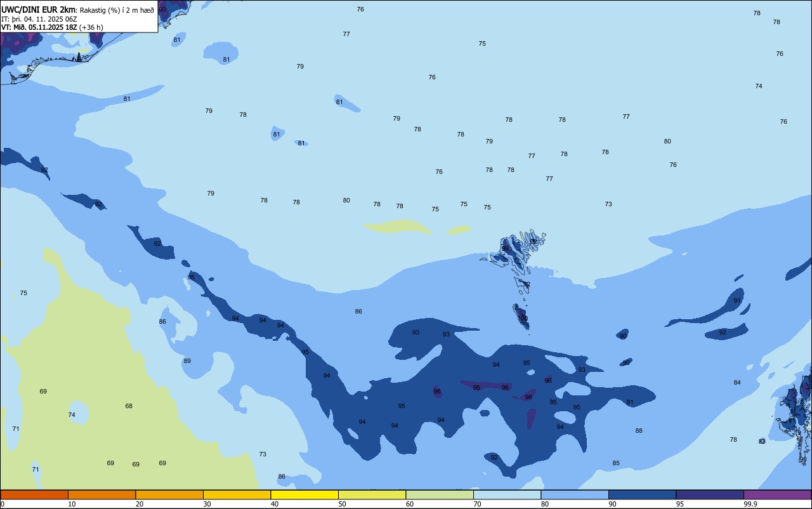Viewport: 812px width, 509px height.
Task: Click the map title 'UWC/DINI EUR 2km'
Action: tap(38, 9)
